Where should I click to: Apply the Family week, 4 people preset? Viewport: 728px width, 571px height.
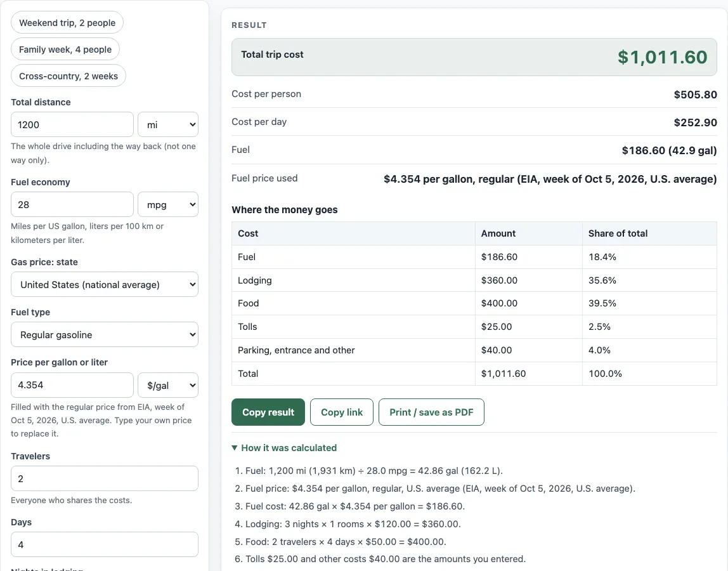[x=65, y=49]
